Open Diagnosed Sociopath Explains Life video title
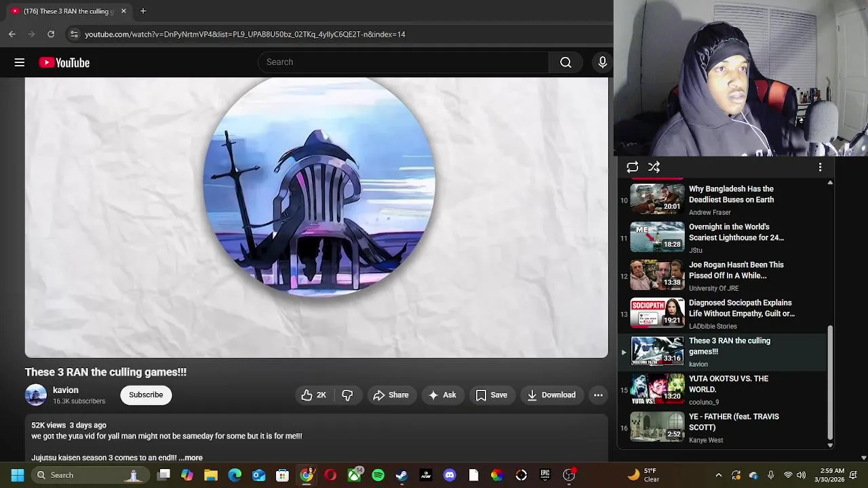This screenshot has width=868, height=488. click(742, 308)
